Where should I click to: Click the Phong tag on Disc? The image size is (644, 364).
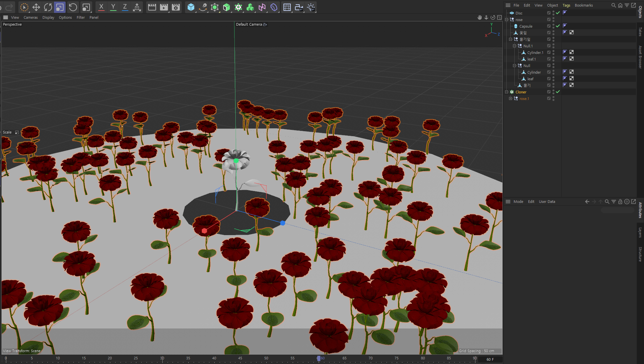565,13
